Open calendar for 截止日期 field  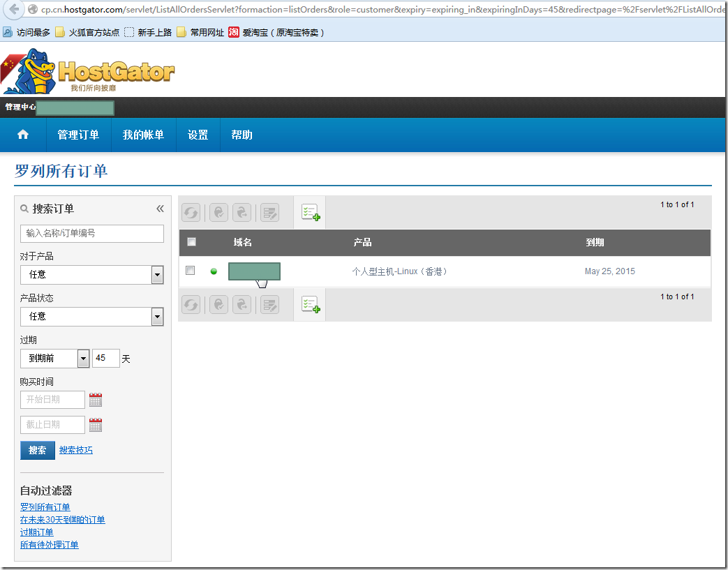(96, 425)
